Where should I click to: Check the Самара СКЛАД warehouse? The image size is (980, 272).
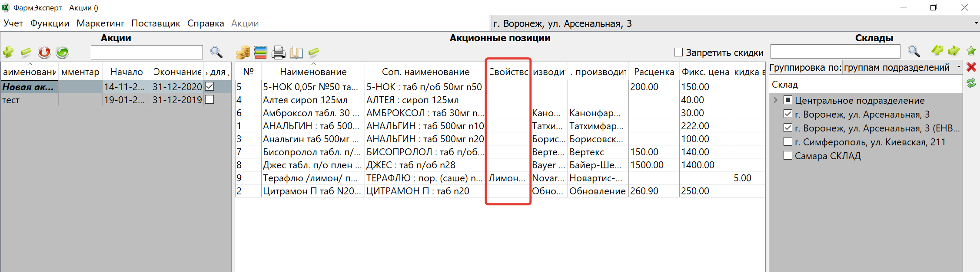[x=788, y=156]
